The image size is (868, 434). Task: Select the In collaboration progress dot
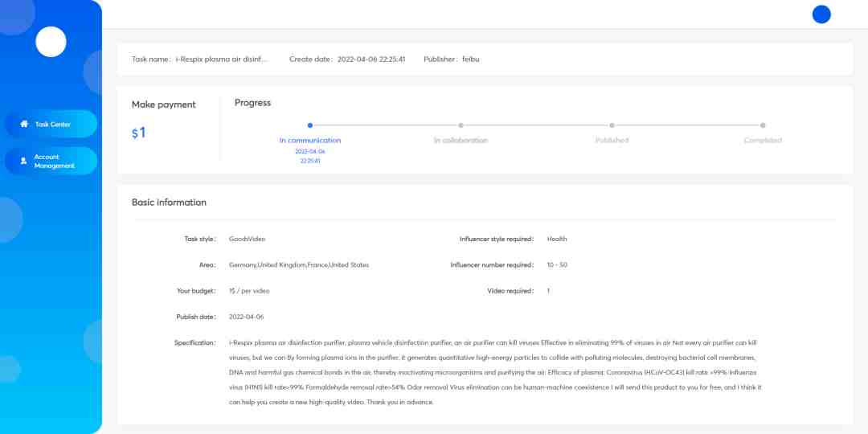[x=461, y=125]
